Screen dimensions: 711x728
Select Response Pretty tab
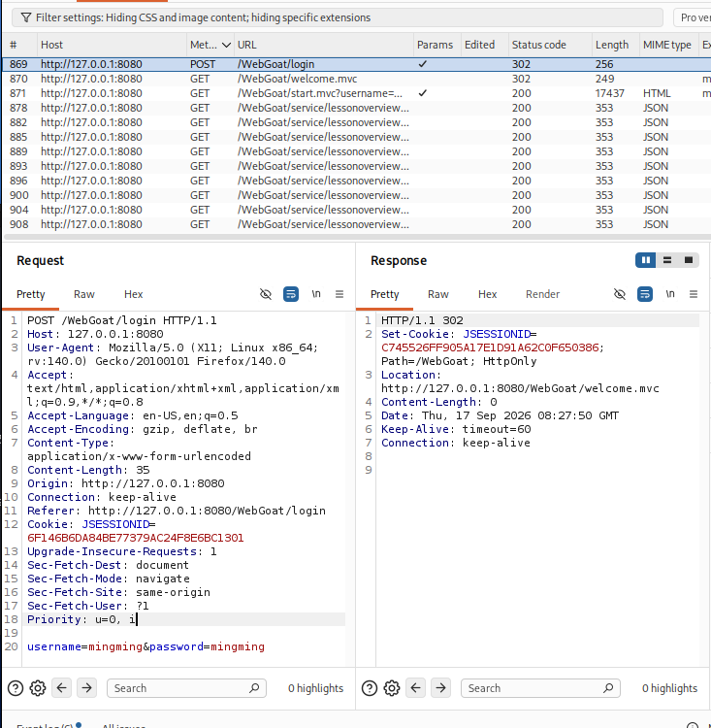pos(385,294)
